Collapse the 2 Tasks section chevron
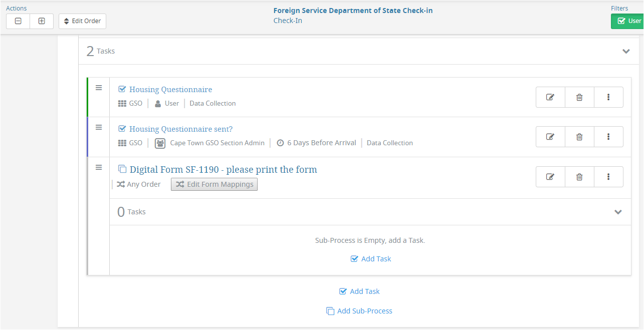 (626, 51)
